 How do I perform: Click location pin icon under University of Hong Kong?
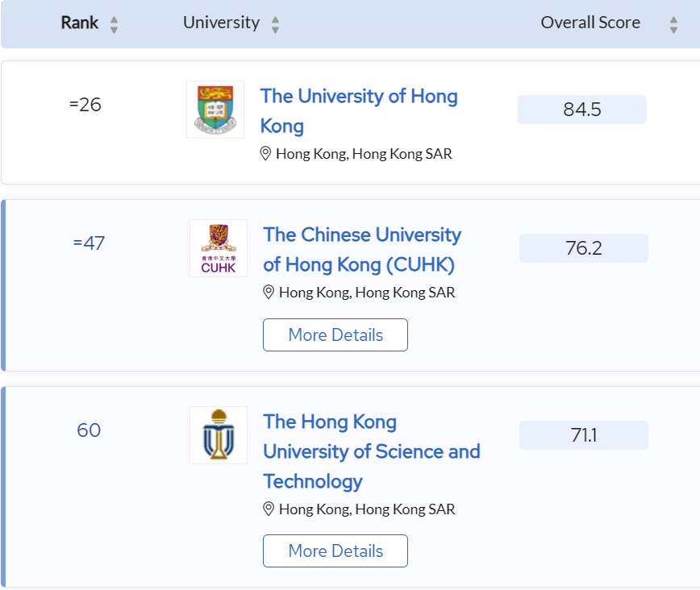pyautogui.click(x=265, y=153)
